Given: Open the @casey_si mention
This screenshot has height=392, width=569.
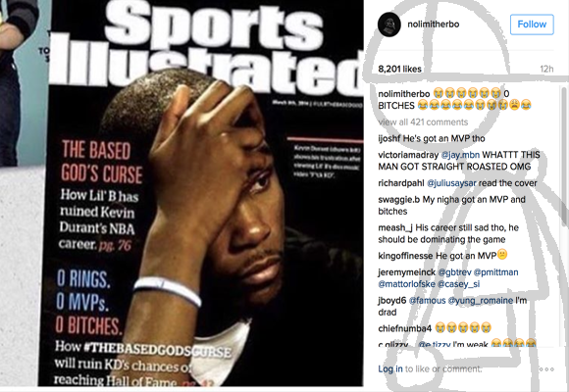Looking at the screenshot, I should pyautogui.click(x=459, y=284).
